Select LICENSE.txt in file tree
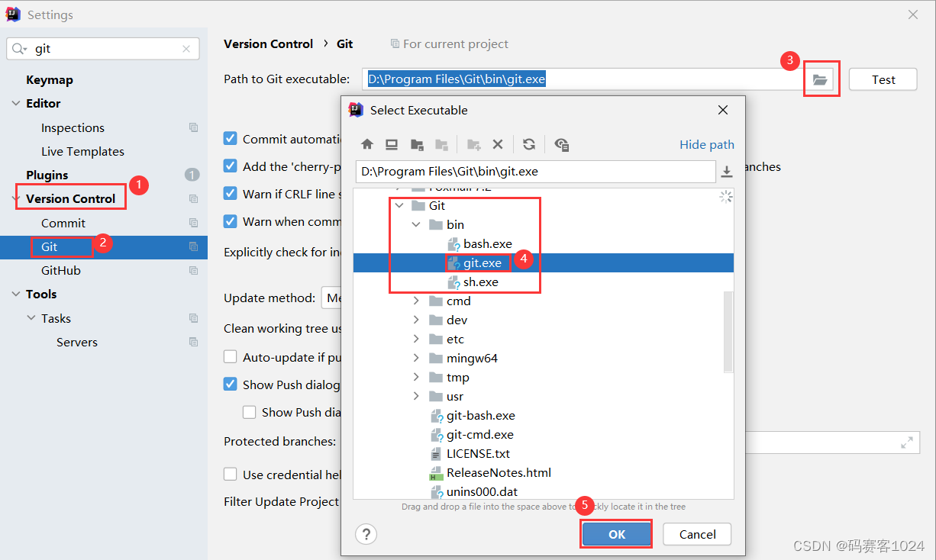 pyautogui.click(x=479, y=453)
